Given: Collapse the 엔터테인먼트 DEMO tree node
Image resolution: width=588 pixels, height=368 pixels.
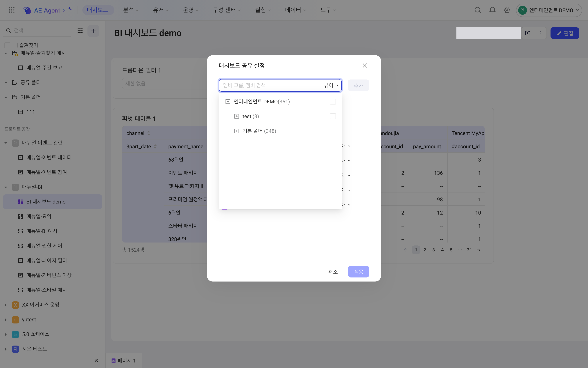Looking at the screenshot, I should pyautogui.click(x=228, y=102).
